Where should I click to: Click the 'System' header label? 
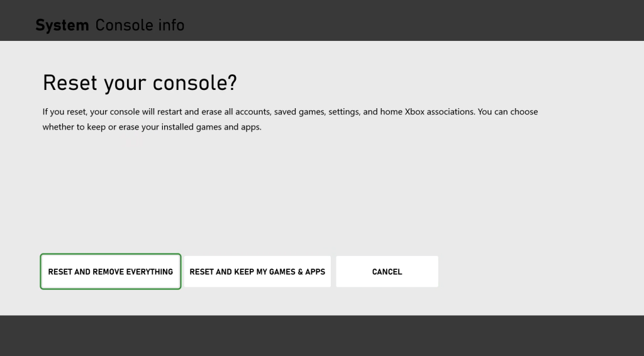pos(62,25)
